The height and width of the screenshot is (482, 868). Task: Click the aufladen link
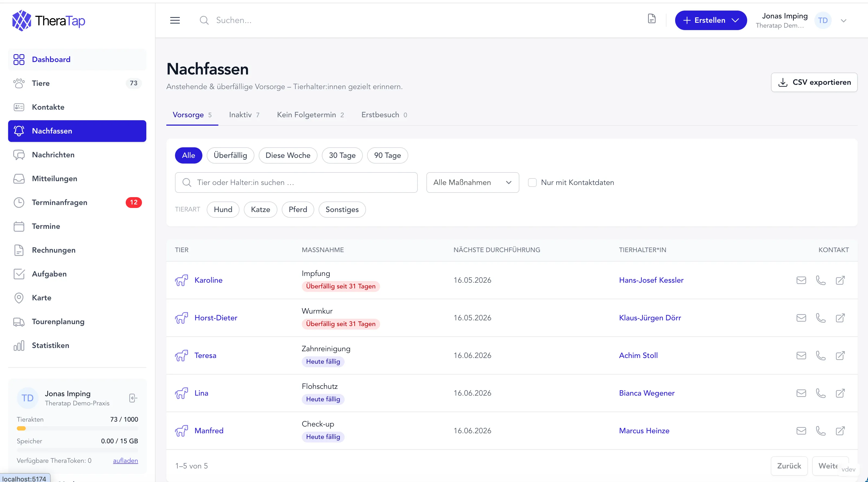point(125,461)
